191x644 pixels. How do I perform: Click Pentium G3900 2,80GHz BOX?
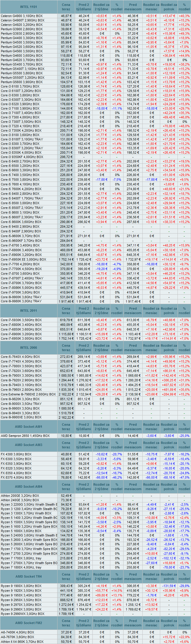[x=22, y=29]
